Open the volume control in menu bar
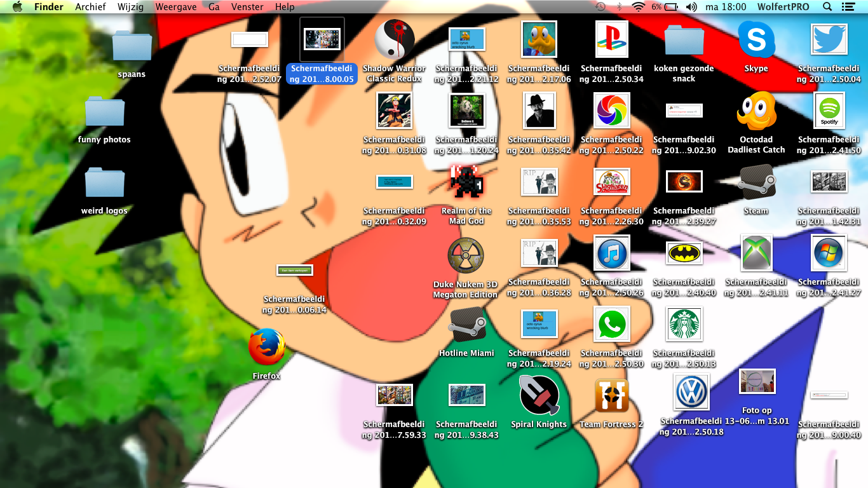This screenshot has width=868, height=488. [x=691, y=7]
